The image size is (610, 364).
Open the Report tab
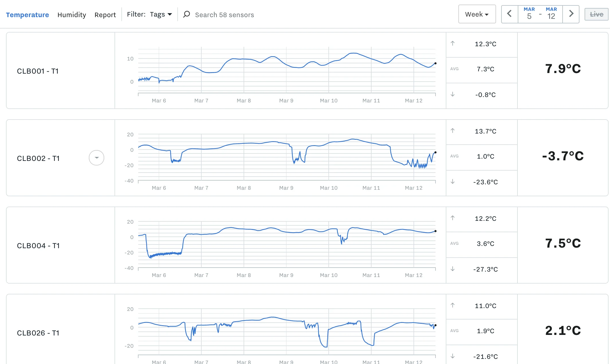(105, 15)
